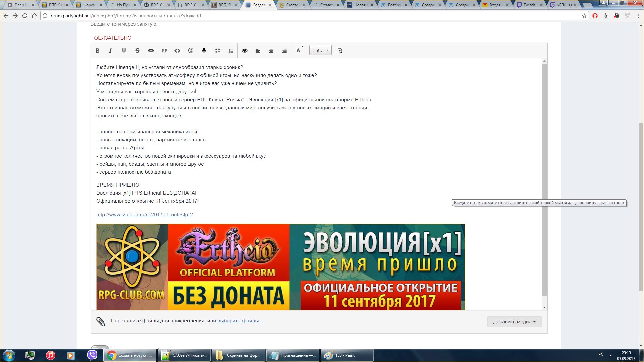Open Chrome menu with three dots

point(638,16)
